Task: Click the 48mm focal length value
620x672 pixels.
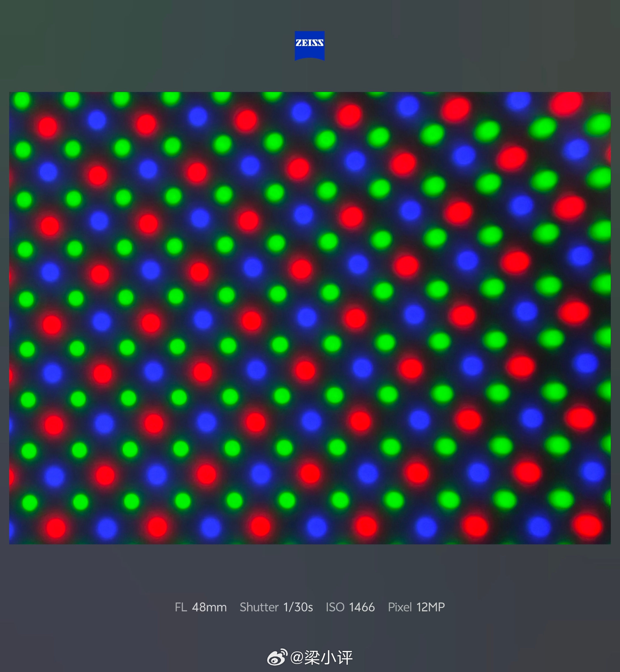Action: [209, 607]
